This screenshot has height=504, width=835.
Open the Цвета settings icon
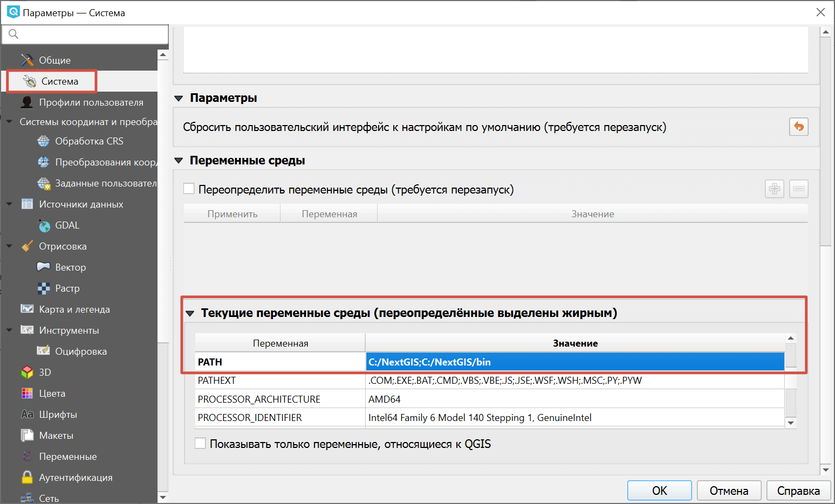pyautogui.click(x=27, y=393)
